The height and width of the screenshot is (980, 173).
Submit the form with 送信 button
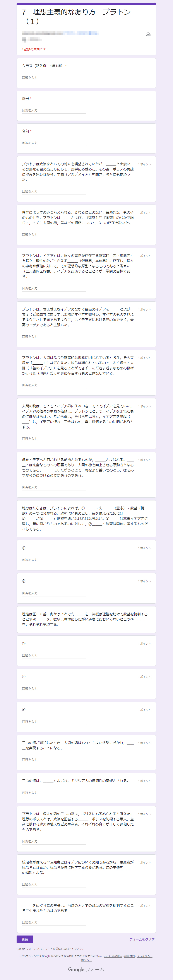(x=25, y=939)
